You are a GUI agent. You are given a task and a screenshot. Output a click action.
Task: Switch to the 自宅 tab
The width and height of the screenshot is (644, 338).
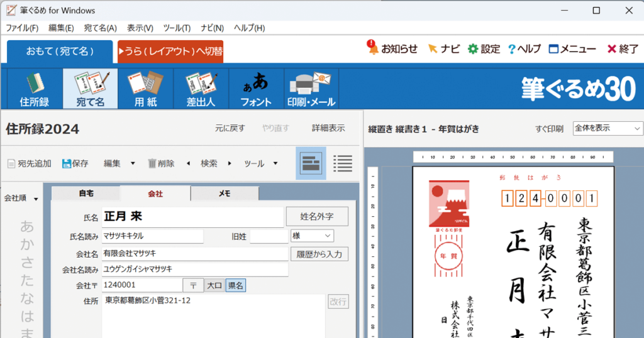(86, 194)
